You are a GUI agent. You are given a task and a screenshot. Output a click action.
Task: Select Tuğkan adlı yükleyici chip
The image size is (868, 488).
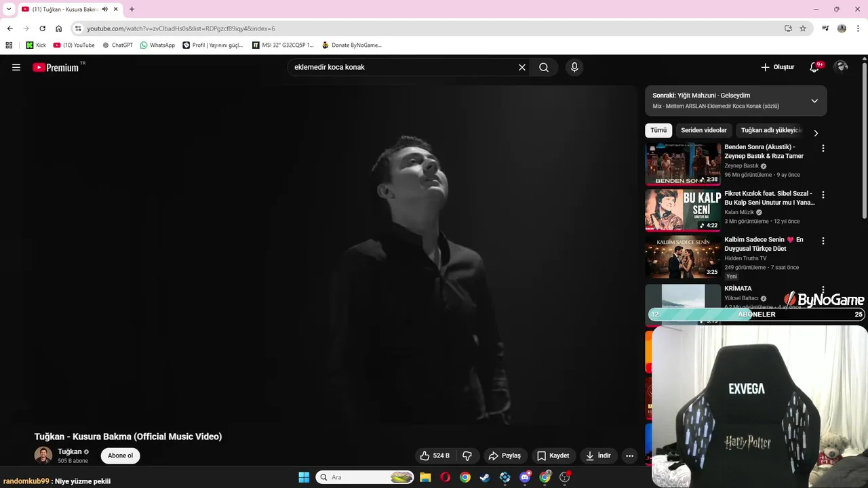click(771, 130)
